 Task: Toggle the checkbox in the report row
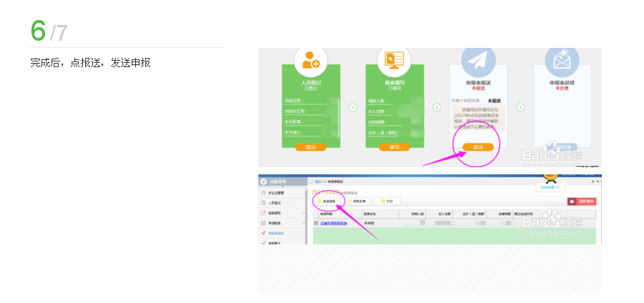(316, 223)
